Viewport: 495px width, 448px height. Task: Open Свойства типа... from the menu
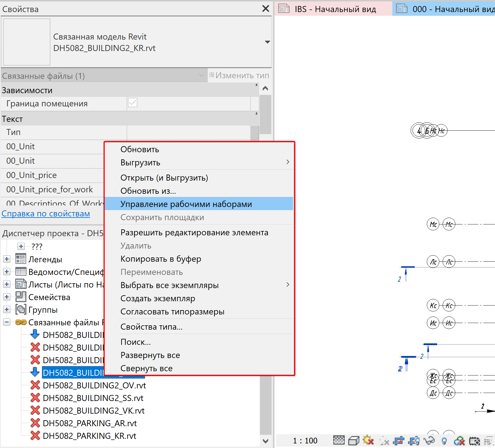click(x=199, y=327)
